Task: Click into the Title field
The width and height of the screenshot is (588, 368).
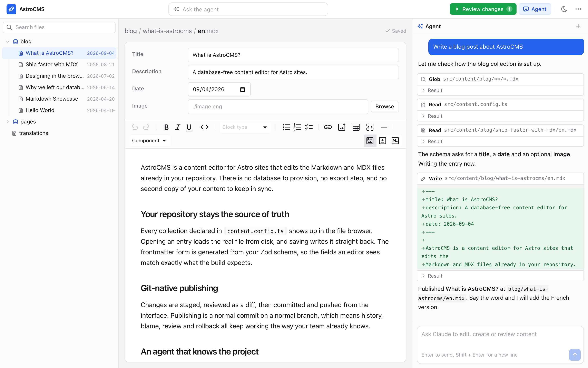Action: pyautogui.click(x=293, y=55)
